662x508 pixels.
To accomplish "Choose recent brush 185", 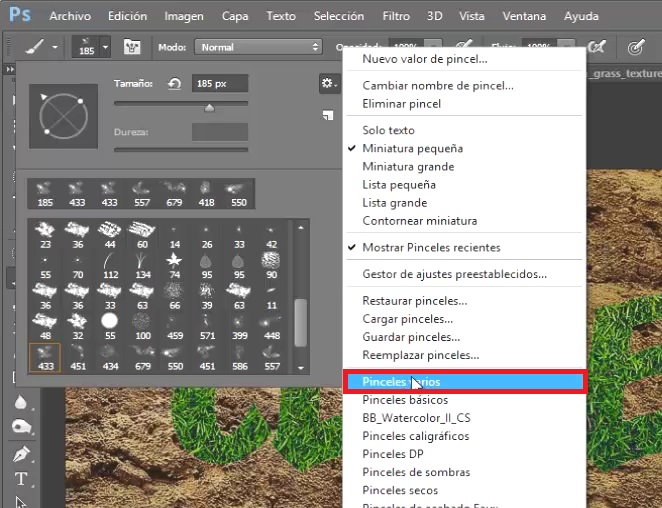I will tap(45, 193).
